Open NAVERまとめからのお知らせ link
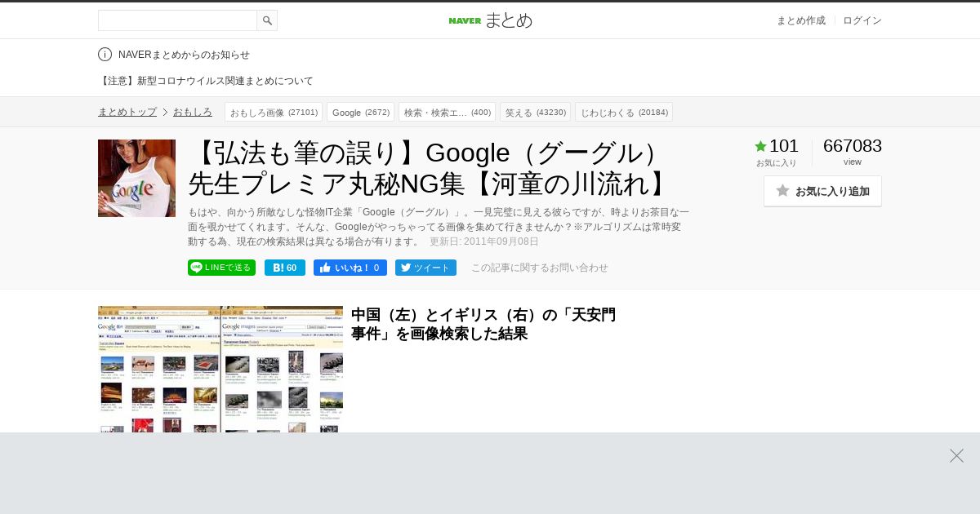The height and width of the screenshot is (514, 980). pos(184,55)
